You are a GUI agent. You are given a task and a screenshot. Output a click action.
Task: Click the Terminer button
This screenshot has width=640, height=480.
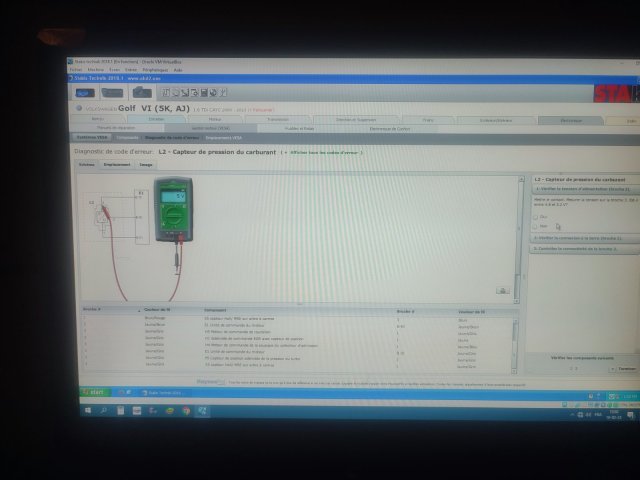tap(627, 369)
